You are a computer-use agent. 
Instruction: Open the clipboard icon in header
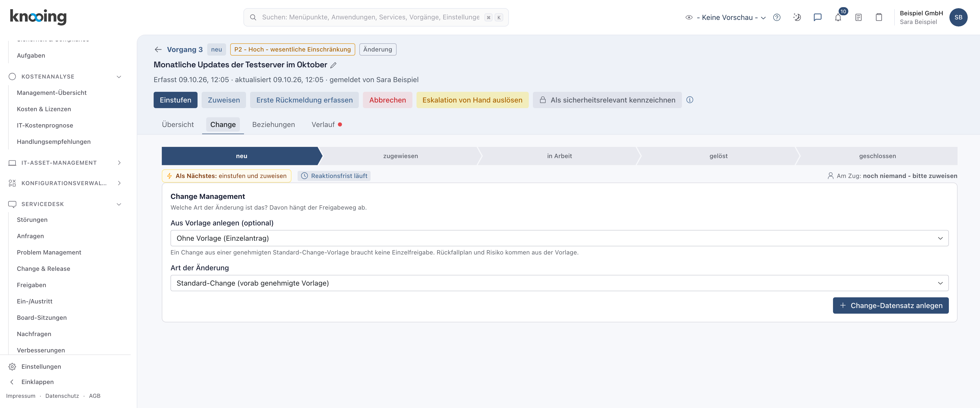click(879, 18)
